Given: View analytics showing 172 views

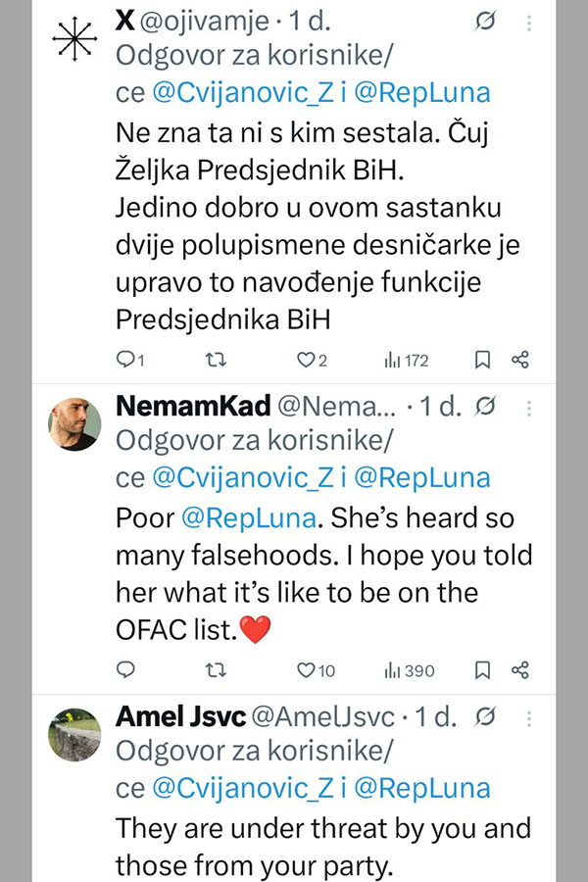Looking at the screenshot, I should (406, 360).
